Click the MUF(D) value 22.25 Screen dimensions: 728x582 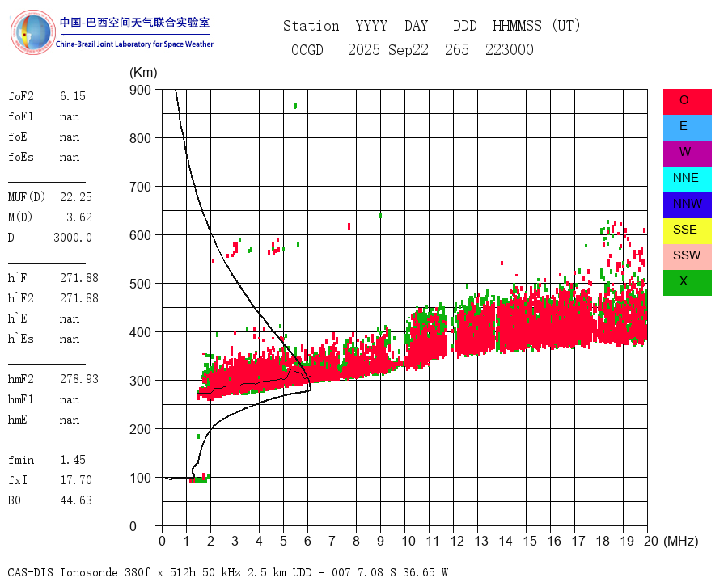point(76,197)
